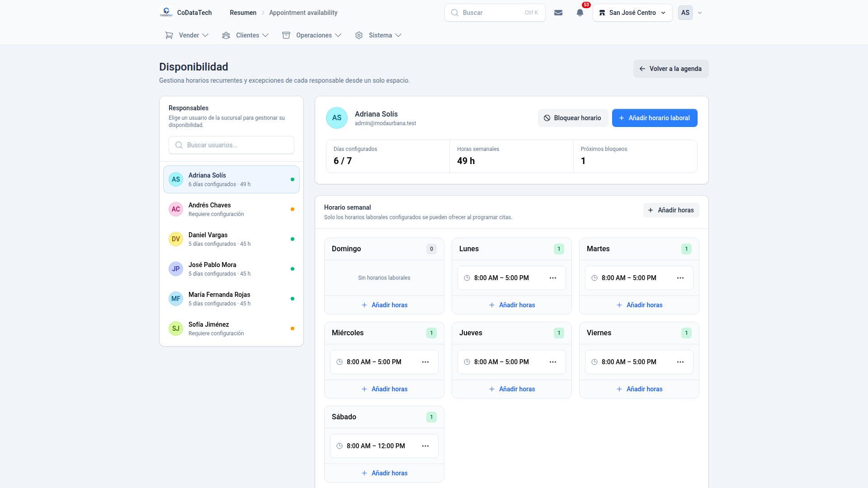Expand the Operaciones menu

click(312, 35)
